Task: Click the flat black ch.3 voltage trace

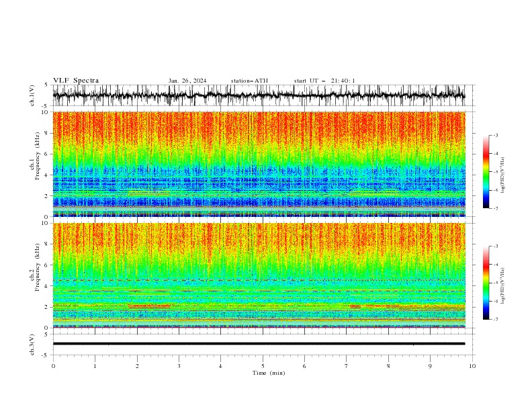Action: point(259,344)
